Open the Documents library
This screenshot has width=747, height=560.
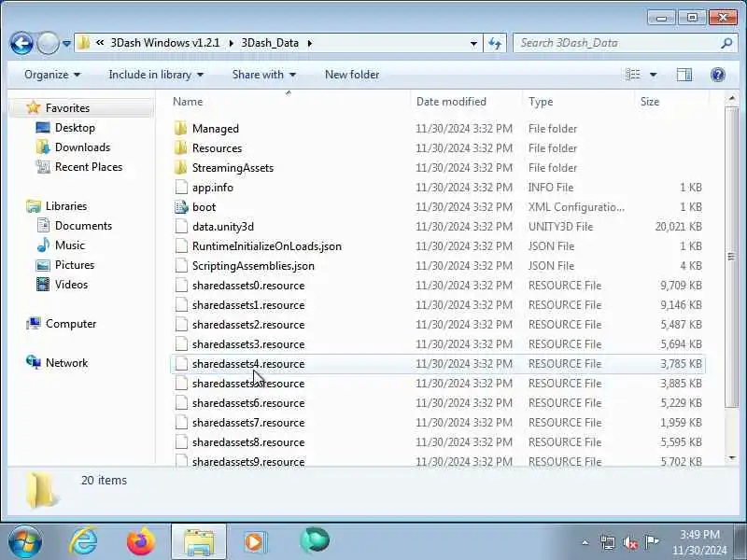83,226
